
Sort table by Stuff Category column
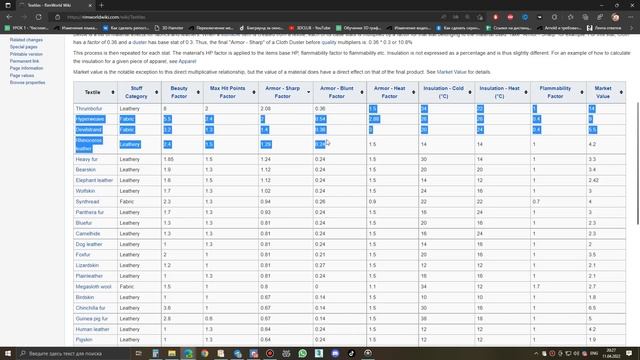tap(139, 92)
